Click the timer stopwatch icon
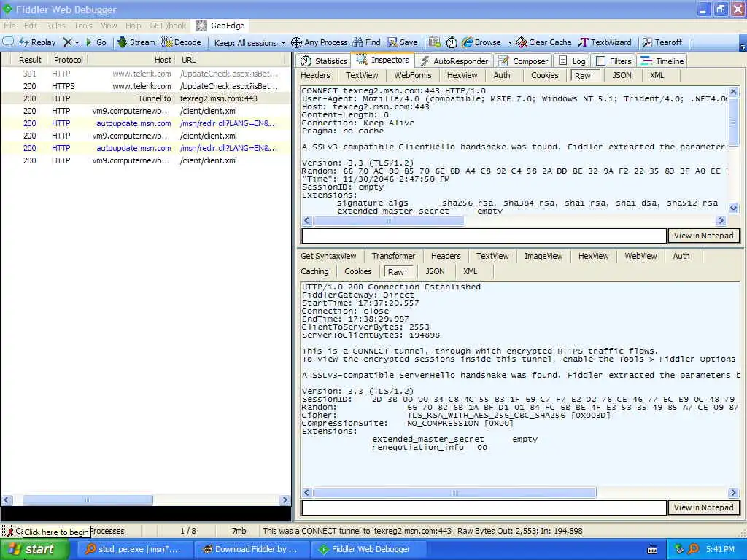This screenshot has height=560, width=747. pyautogui.click(x=452, y=42)
